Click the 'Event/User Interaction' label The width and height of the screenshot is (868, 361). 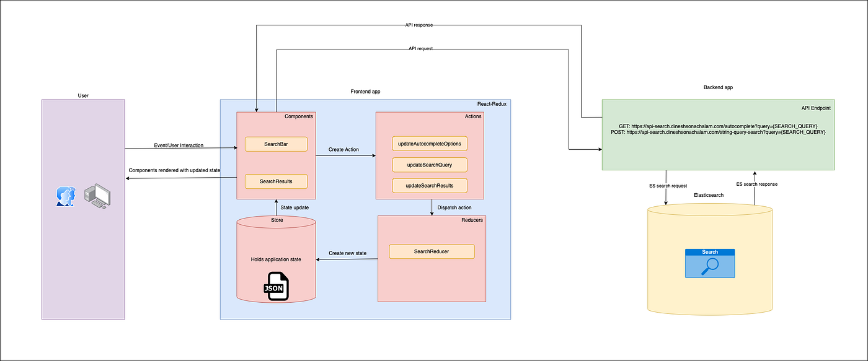[179, 146]
